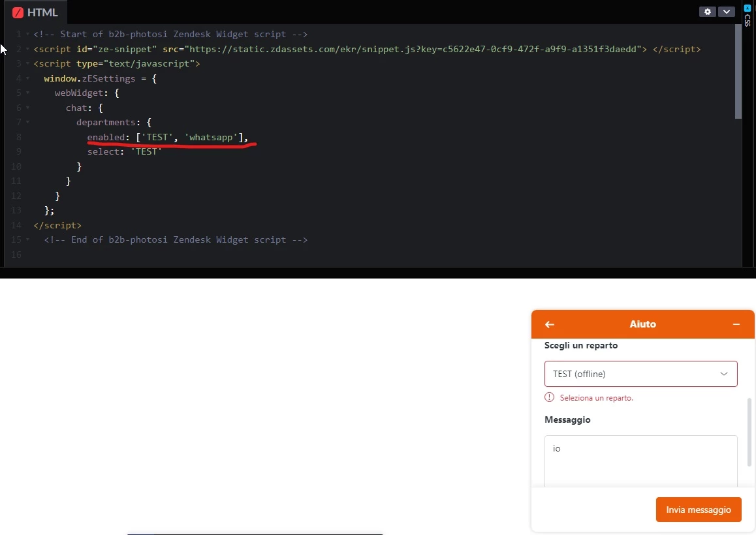Go back with widget arrow icon

tap(550, 324)
